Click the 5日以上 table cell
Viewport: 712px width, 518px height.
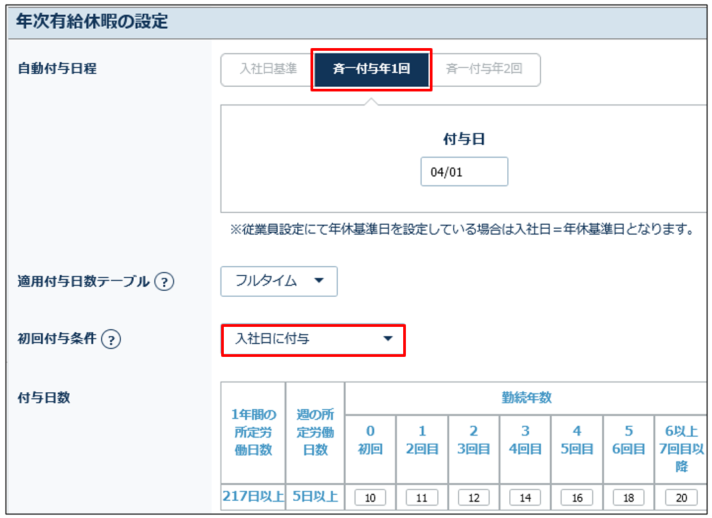point(315,496)
